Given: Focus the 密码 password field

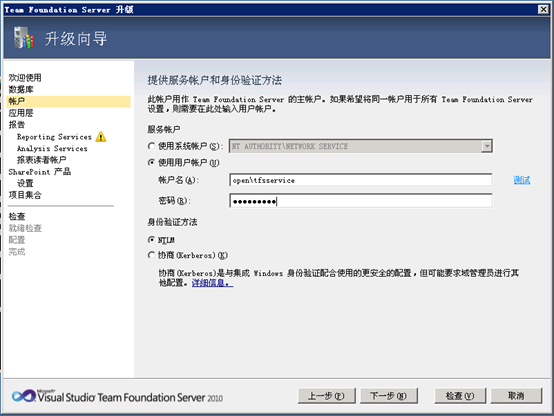Looking at the screenshot, I should pos(361,201).
